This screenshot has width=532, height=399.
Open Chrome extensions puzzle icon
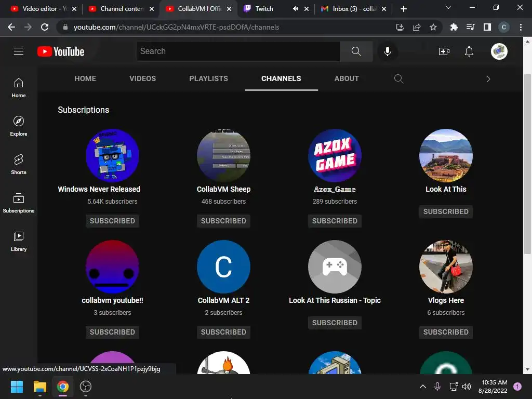click(454, 27)
